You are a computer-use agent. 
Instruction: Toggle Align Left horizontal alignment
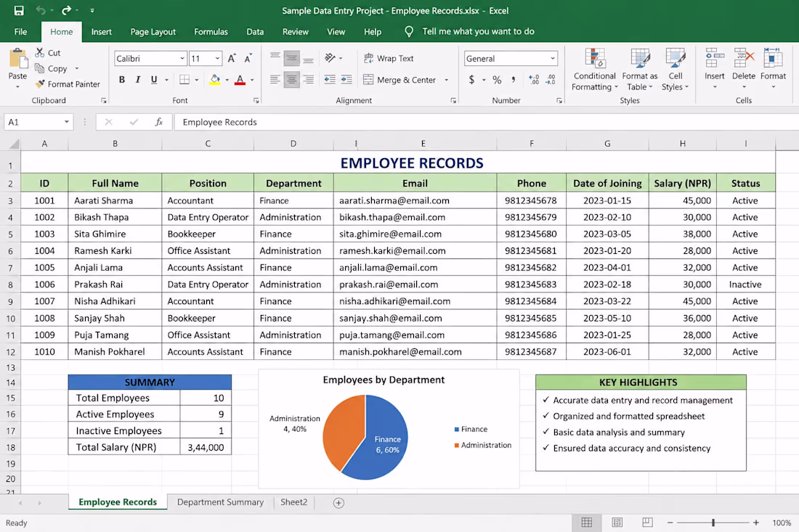pyautogui.click(x=275, y=80)
